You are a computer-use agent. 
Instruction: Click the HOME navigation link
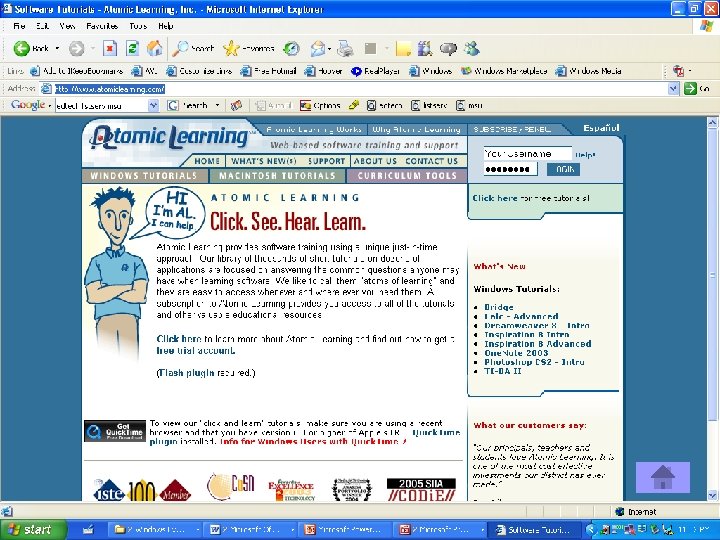pos(207,161)
